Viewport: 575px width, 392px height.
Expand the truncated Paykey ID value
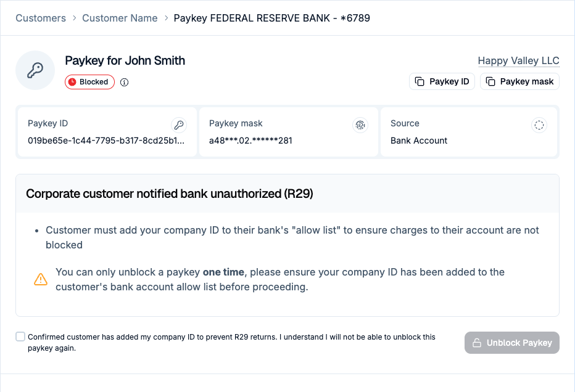[x=106, y=141]
